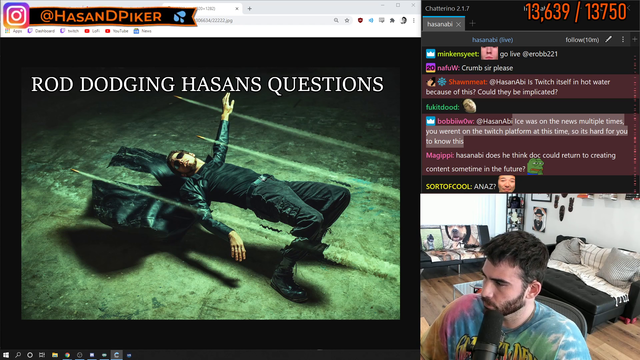The height and width of the screenshot is (360, 640).
Task: Open File Explorer from the taskbar
Action: coord(55,355)
